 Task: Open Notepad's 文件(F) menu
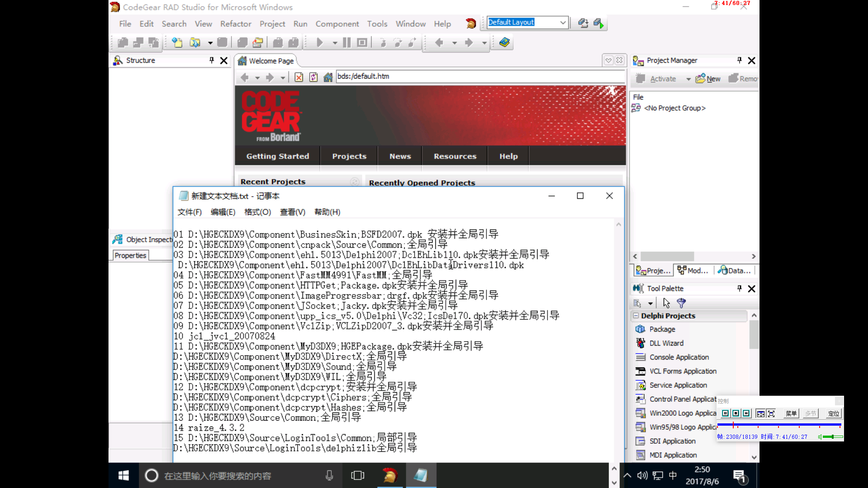pyautogui.click(x=189, y=212)
